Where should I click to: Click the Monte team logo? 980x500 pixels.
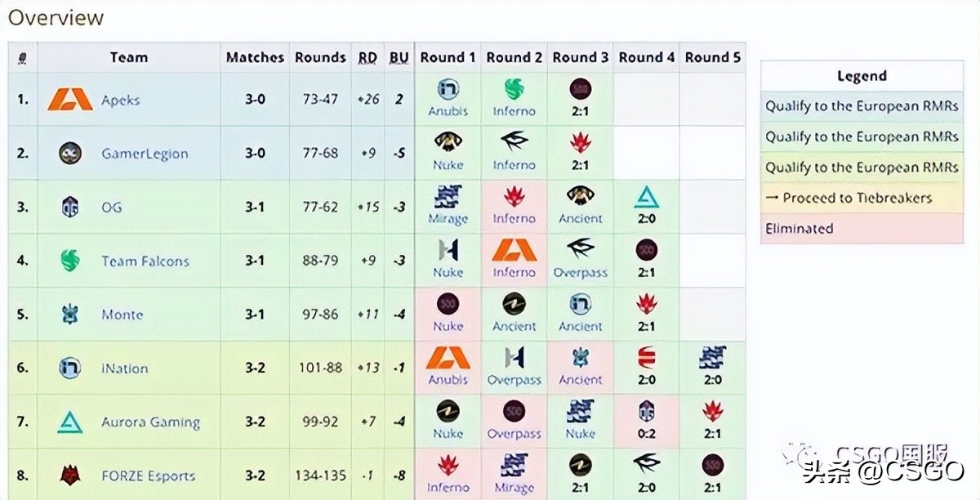(x=70, y=315)
